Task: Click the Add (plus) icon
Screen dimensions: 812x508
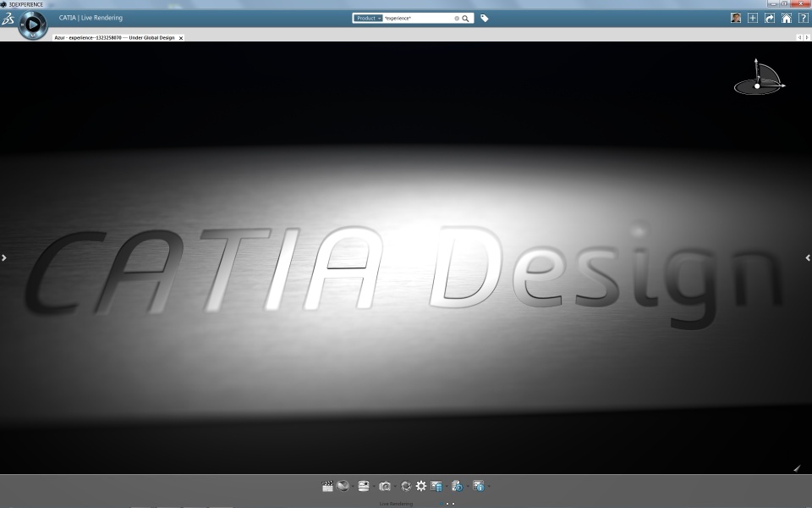Action: [x=753, y=18]
